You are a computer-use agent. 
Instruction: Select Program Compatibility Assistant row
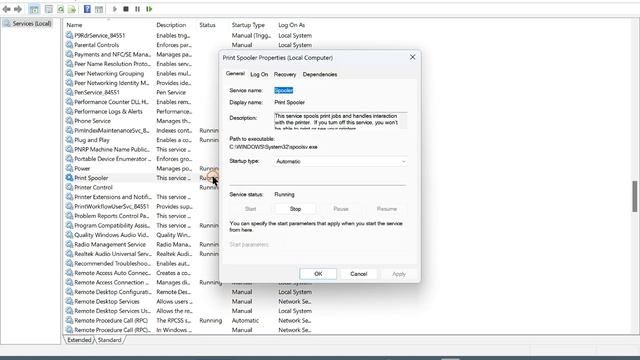coord(142,225)
